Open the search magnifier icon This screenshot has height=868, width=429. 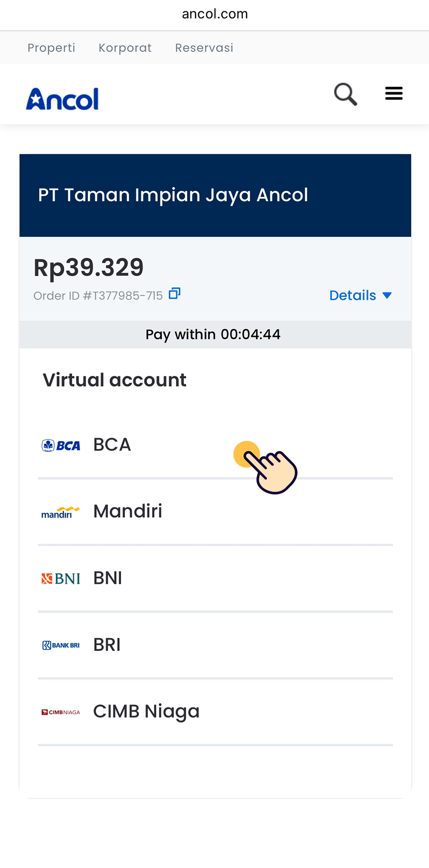click(x=345, y=94)
